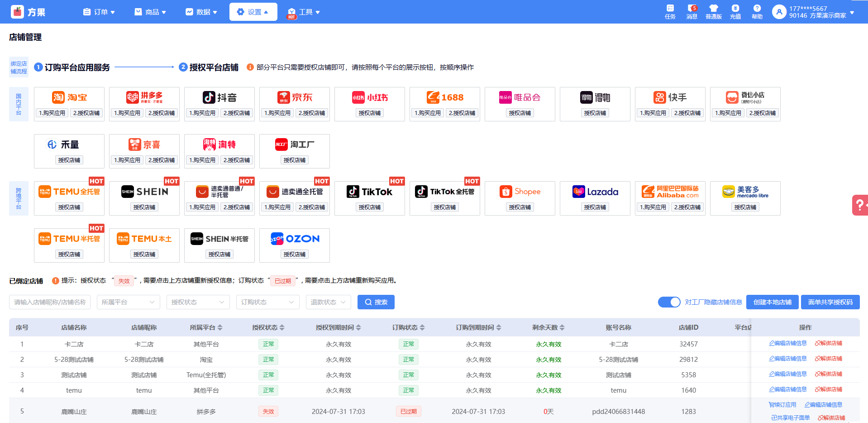Open the 数据 menu
Viewport: 868px width, 423px height.
201,12
